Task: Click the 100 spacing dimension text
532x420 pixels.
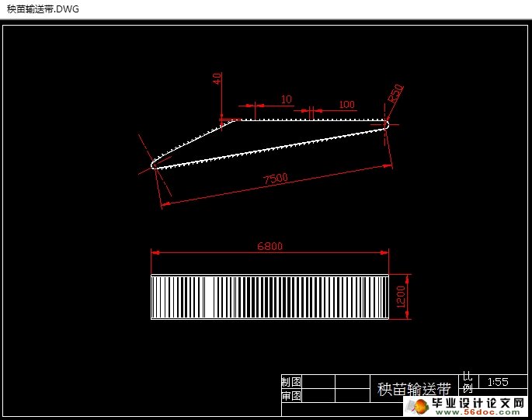Action: pos(346,105)
